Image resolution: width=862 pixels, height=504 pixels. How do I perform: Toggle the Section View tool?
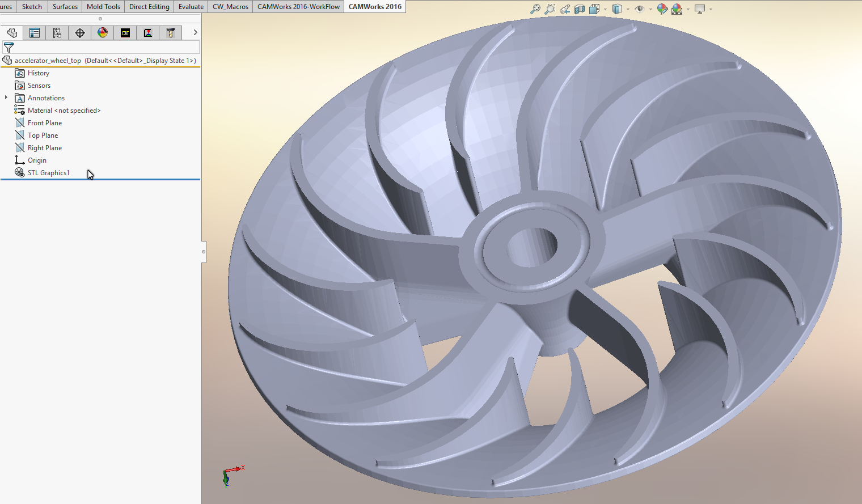click(580, 9)
